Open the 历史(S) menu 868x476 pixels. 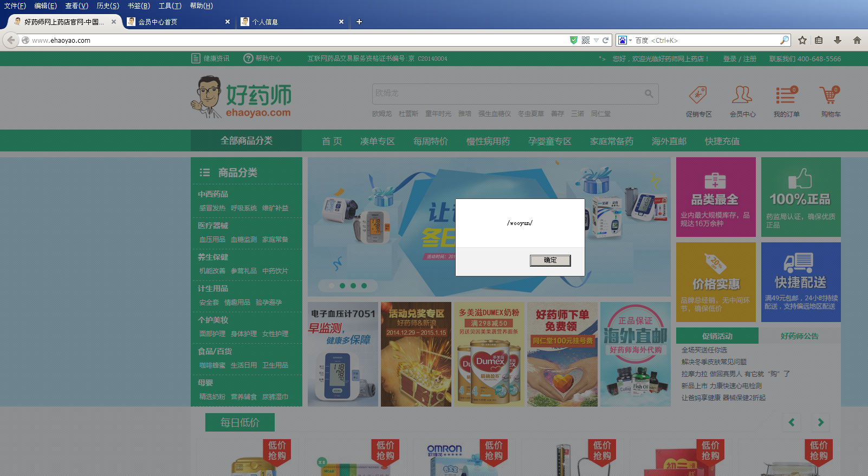(x=108, y=6)
